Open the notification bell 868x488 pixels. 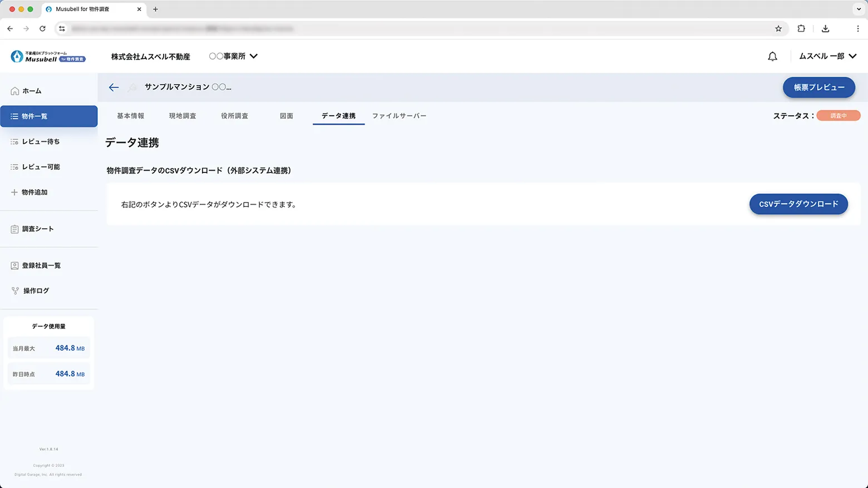tap(772, 56)
